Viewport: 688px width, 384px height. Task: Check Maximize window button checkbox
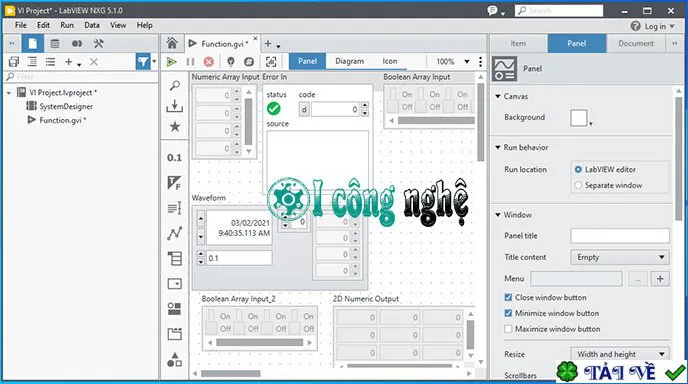point(508,329)
